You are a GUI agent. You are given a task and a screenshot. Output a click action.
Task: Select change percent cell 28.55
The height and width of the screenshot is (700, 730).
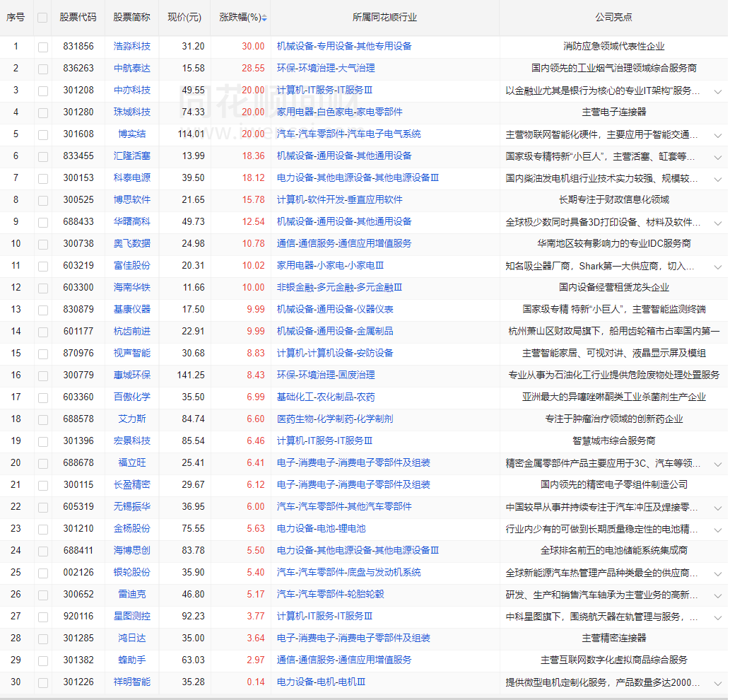click(x=253, y=68)
